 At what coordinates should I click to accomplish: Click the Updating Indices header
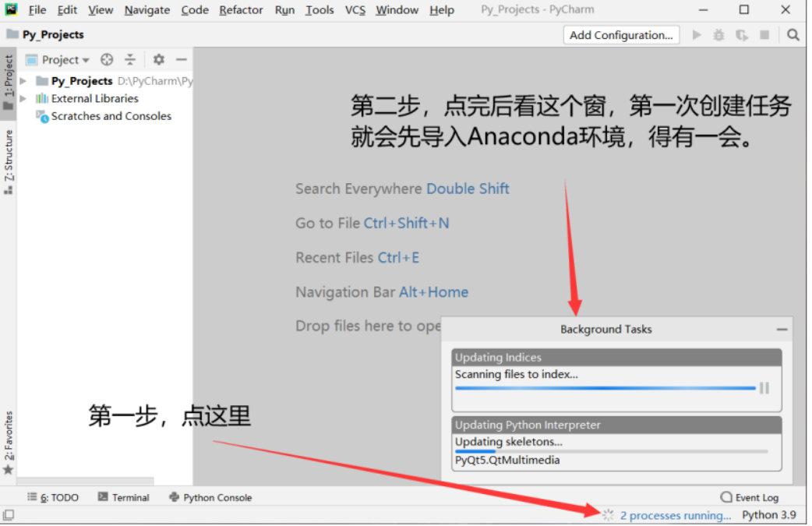click(616, 358)
